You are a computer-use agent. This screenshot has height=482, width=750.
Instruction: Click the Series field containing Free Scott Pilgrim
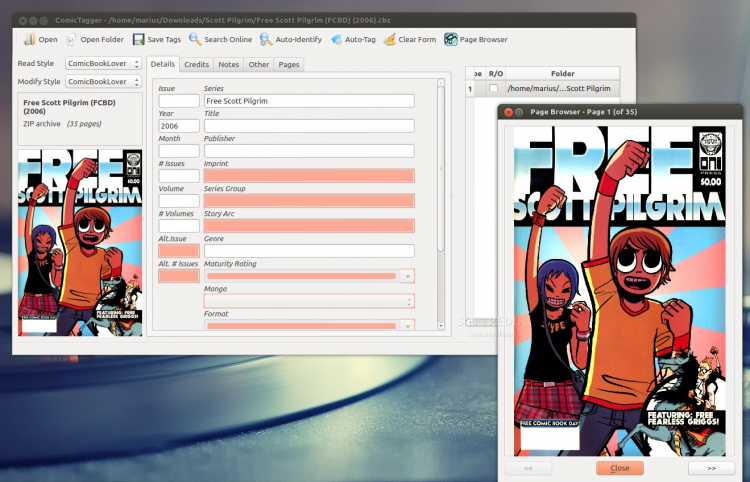point(309,101)
